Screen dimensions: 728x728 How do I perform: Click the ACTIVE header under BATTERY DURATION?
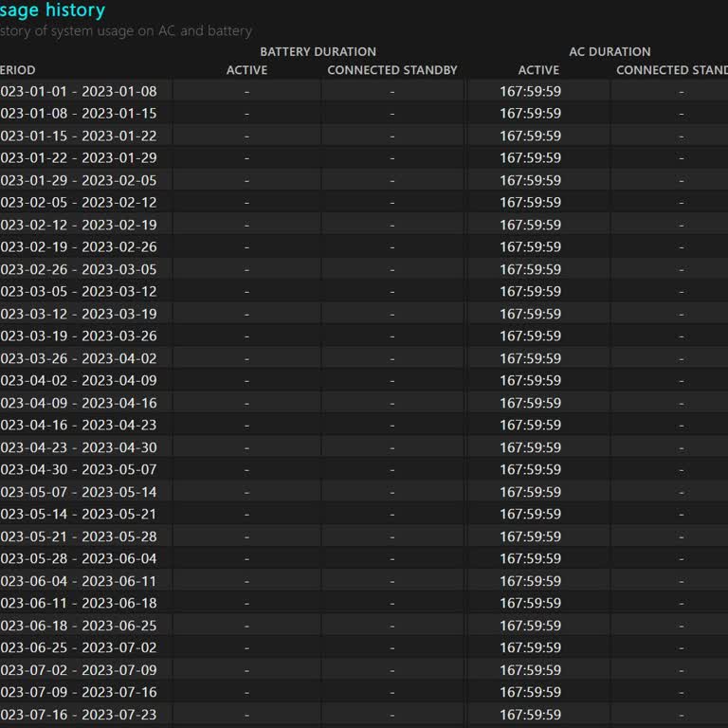point(246,70)
